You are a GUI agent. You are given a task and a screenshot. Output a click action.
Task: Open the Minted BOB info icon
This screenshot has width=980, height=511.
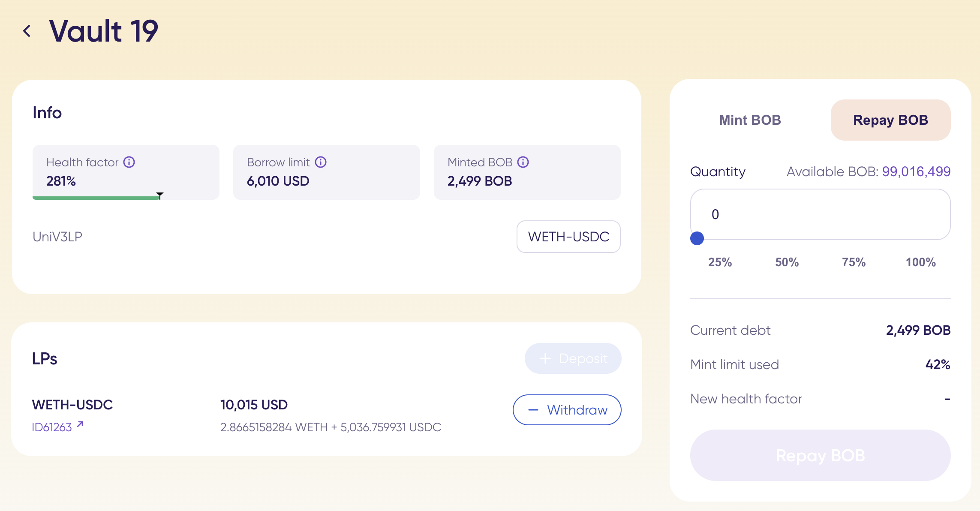tap(523, 162)
